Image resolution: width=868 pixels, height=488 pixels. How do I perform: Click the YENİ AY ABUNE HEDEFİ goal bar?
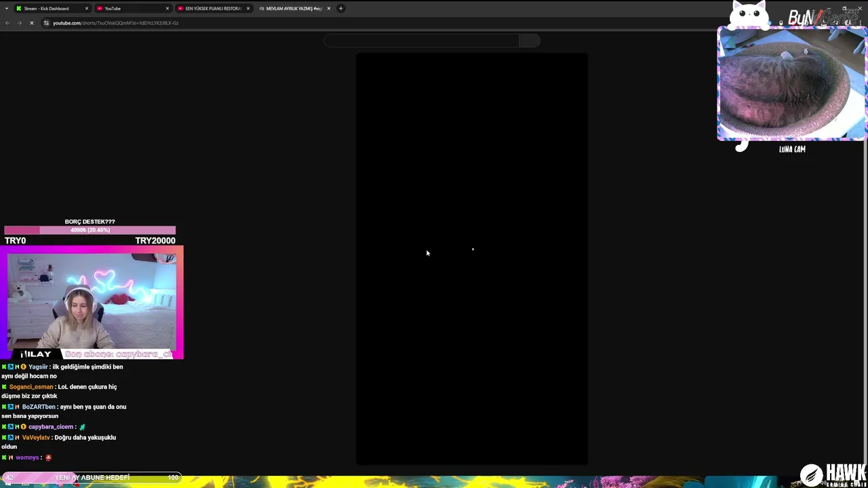tap(92, 477)
